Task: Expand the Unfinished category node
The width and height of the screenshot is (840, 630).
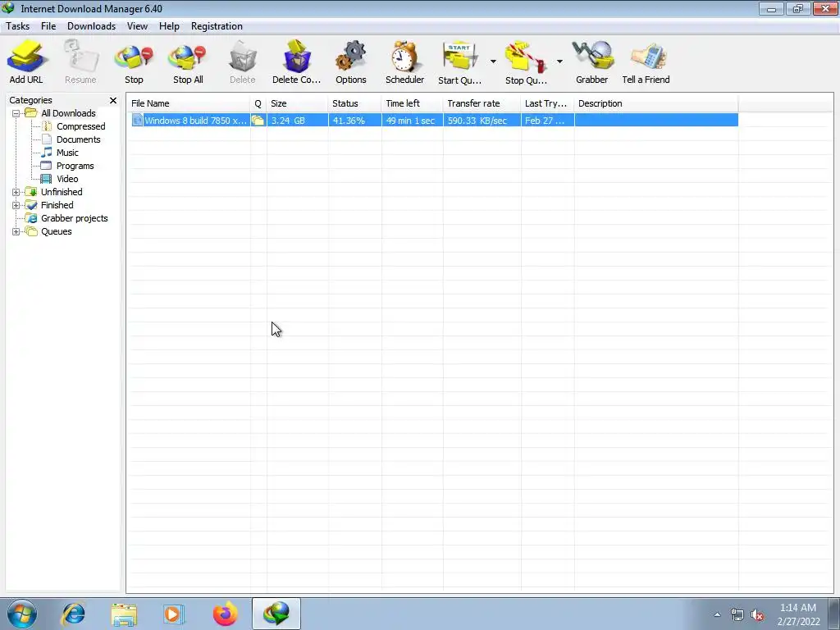Action: click(x=16, y=192)
